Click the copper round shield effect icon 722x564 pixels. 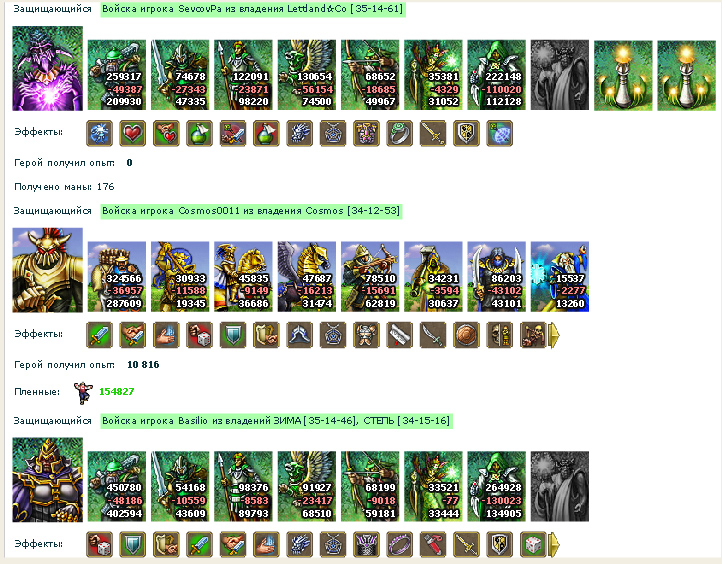[466, 335]
